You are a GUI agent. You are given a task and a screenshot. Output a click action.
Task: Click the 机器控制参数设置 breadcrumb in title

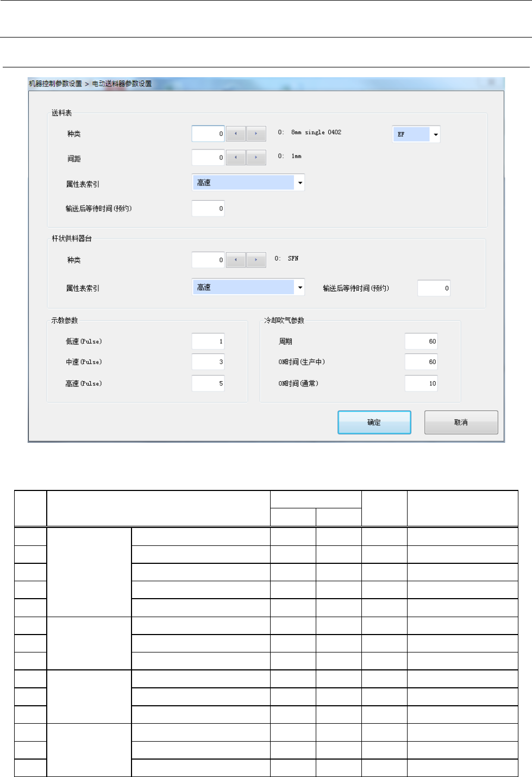pyautogui.click(x=55, y=84)
